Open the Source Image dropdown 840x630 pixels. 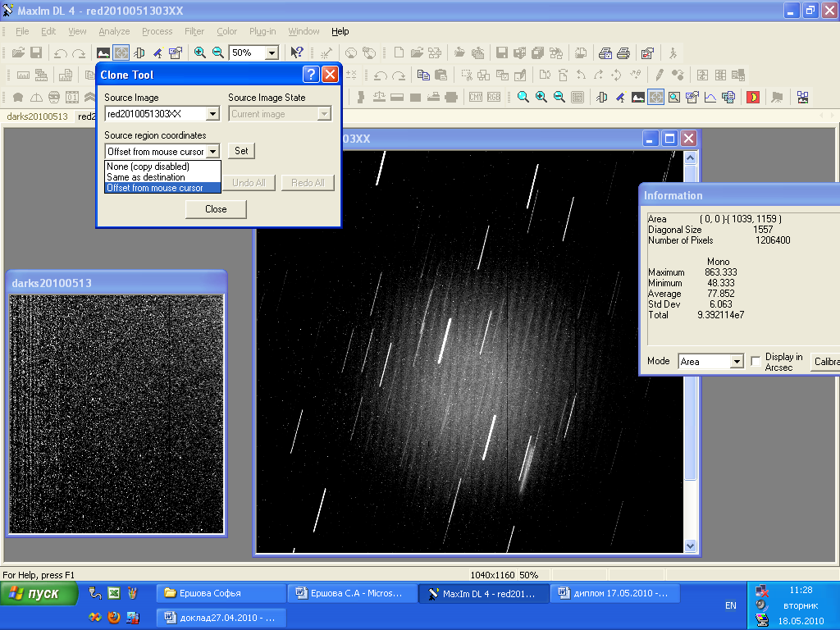pos(212,114)
